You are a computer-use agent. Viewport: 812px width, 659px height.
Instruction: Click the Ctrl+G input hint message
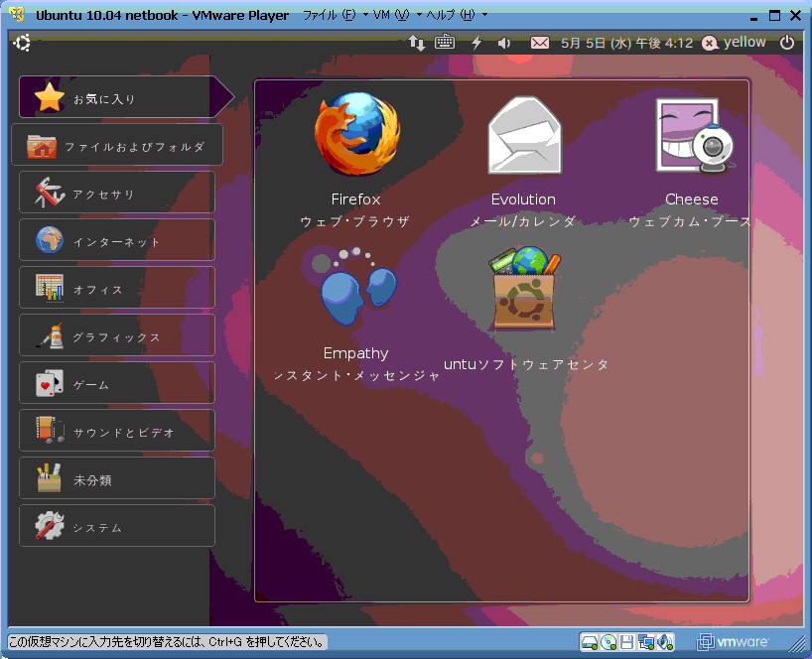pyautogui.click(x=167, y=642)
